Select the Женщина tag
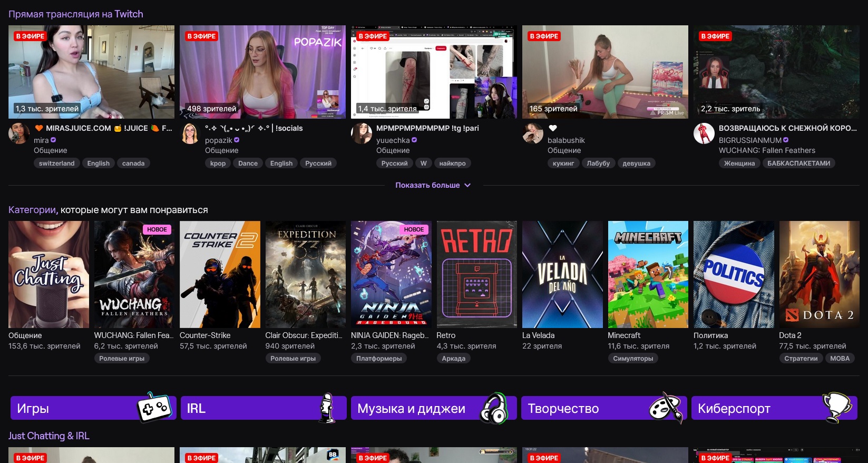Image resolution: width=868 pixels, height=463 pixels. (739, 163)
